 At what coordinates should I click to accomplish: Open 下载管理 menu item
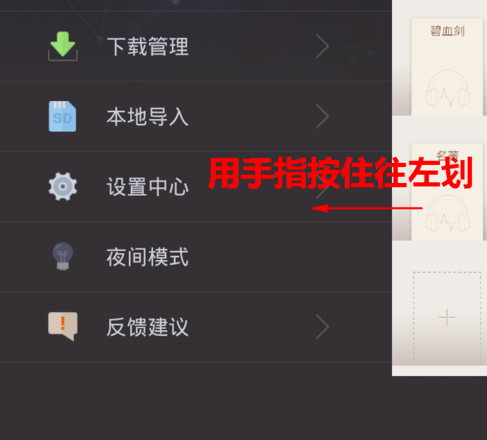196,46
